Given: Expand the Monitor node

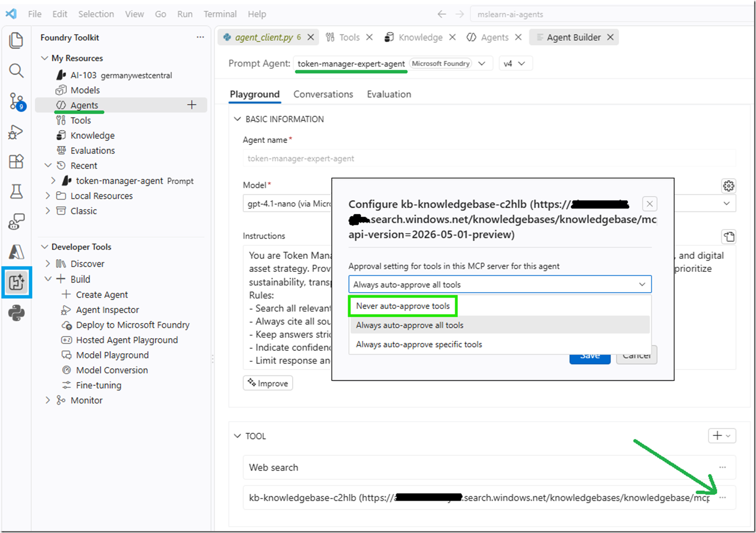Looking at the screenshot, I should 48,400.
